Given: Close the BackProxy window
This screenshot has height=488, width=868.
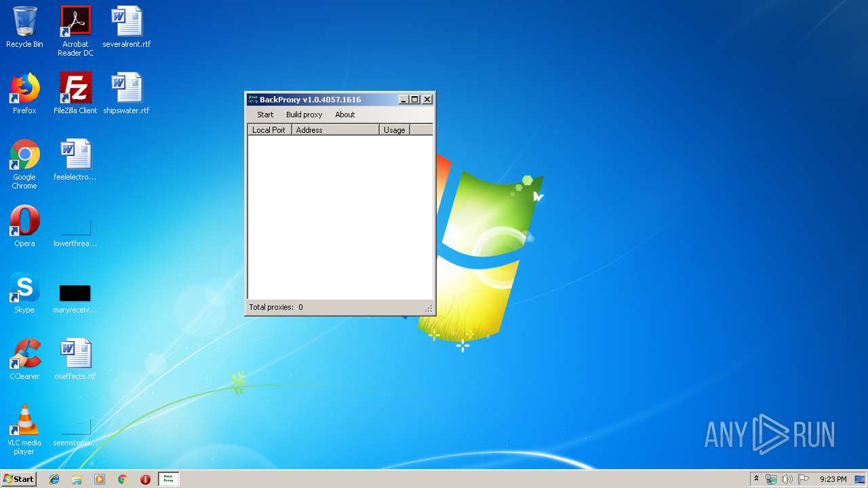Looking at the screenshot, I should (427, 100).
